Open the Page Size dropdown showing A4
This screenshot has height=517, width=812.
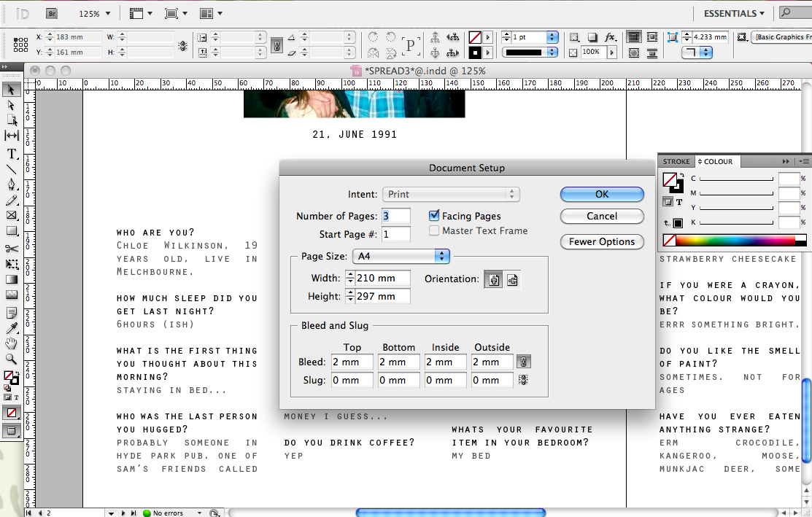(x=401, y=257)
